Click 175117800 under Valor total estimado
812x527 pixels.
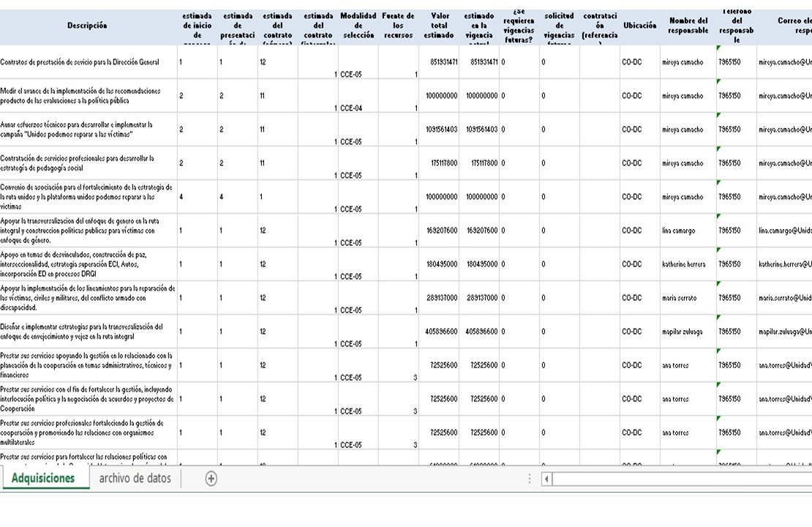click(439, 163)
